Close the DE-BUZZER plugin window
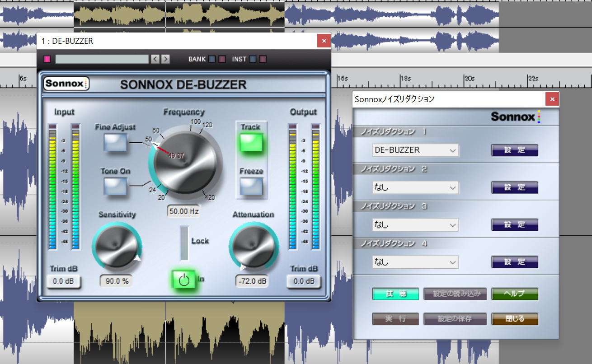 [x=324, y=41]
